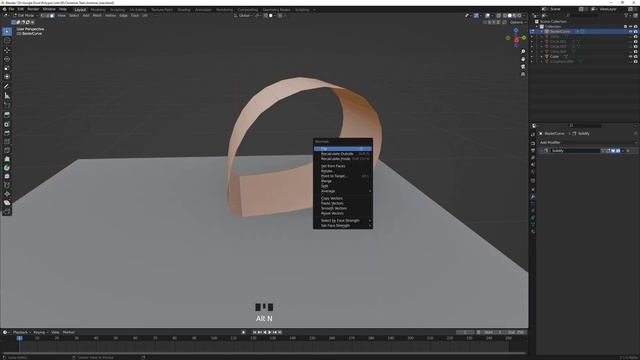Open the Render menu

coord(33,9)
